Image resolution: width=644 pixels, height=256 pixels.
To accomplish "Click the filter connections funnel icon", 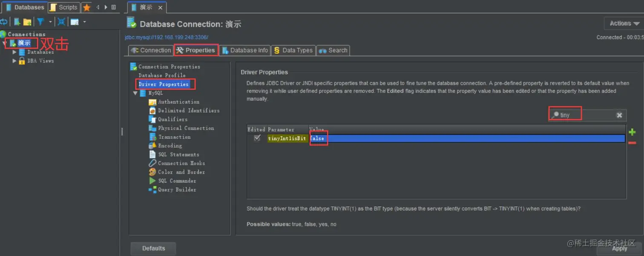I will pos(40,21).
